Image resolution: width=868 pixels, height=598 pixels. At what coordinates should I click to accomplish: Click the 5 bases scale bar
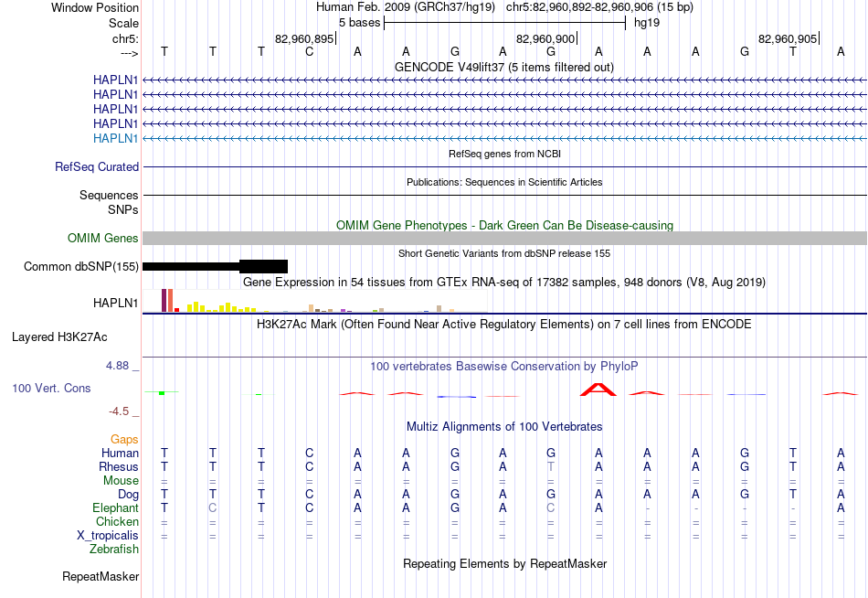pos(504,23)
